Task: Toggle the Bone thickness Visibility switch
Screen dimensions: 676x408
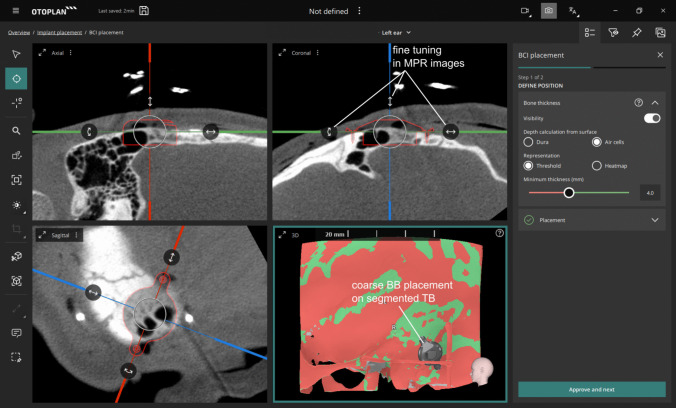Action: coord(652,118)
